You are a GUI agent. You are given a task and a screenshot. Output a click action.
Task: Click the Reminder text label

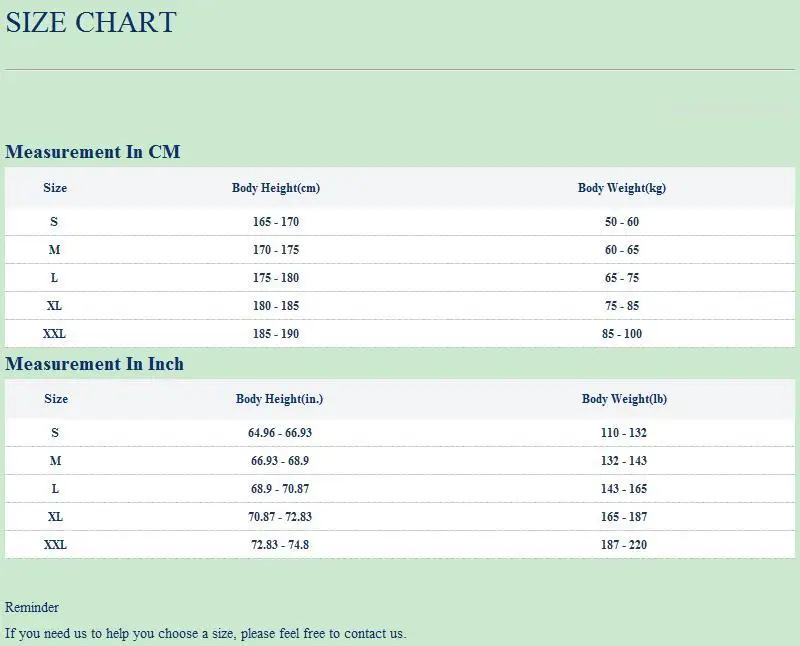point(32,607)
